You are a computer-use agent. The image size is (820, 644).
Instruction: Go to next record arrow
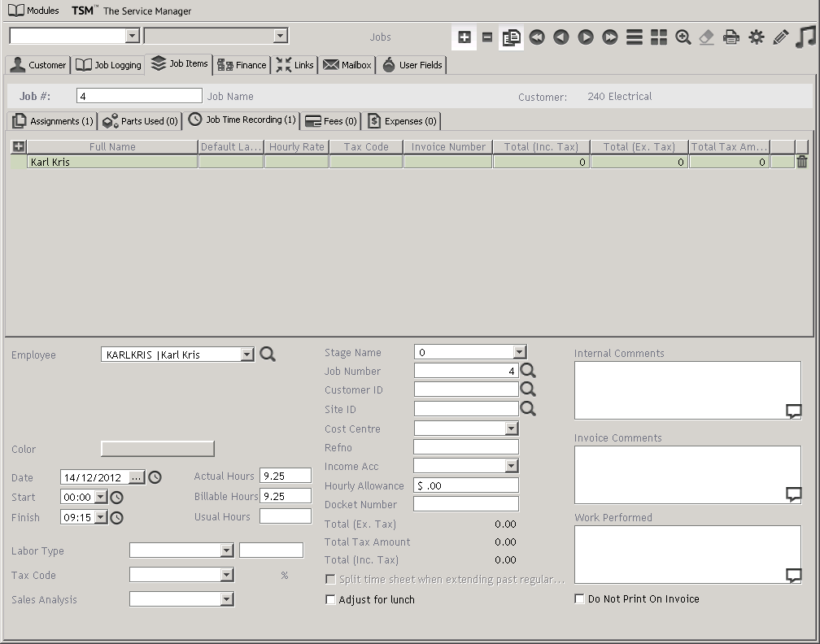pos(586,37)
